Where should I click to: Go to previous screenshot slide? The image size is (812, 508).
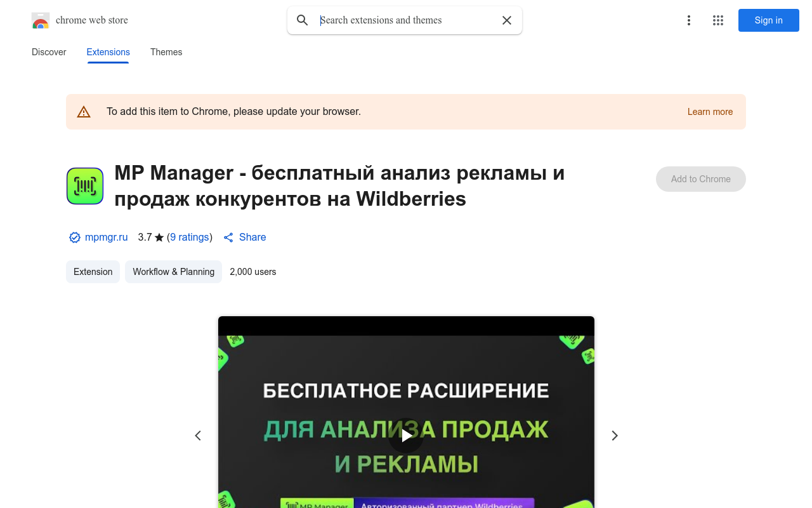pos(198,436)
